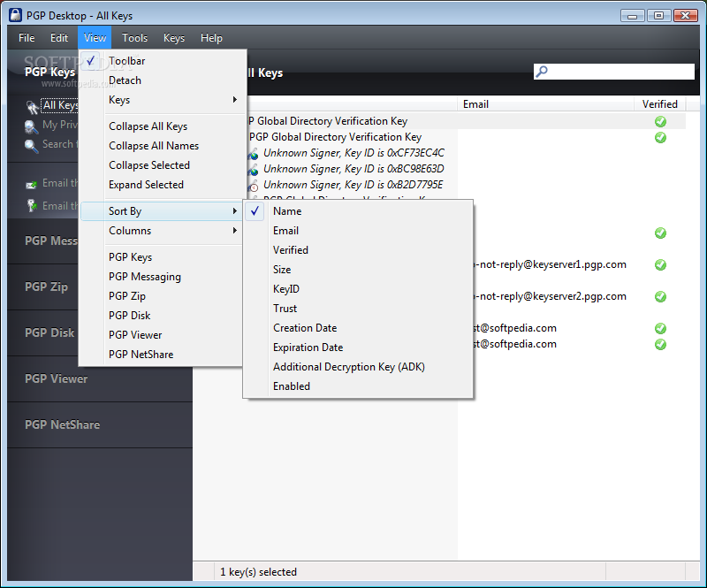Screen dimensions: 707x588
Task: Close the open View menu
Action: (x=95, y=38)
